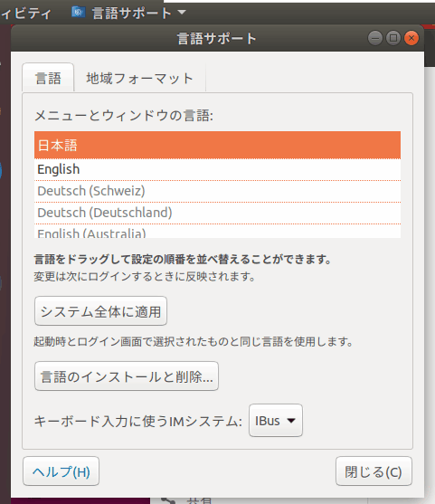Screen dimensions: 435x504
Task: Click the 閉じる(C) button
Action: pyautogui.click(x=374, y=471)
